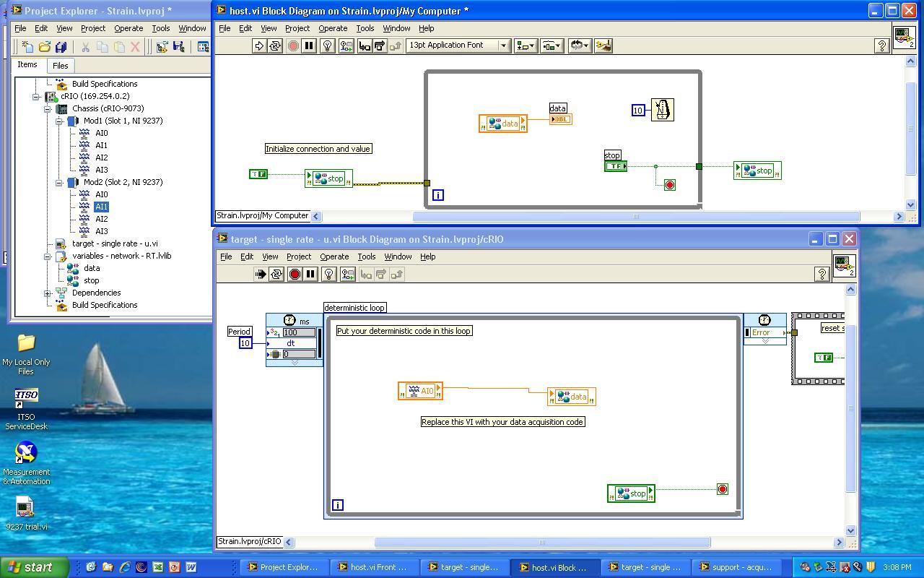Click host.vi horizontal scrollbar thumb
This screenshot has height=578, width=924.
[636, 216]
